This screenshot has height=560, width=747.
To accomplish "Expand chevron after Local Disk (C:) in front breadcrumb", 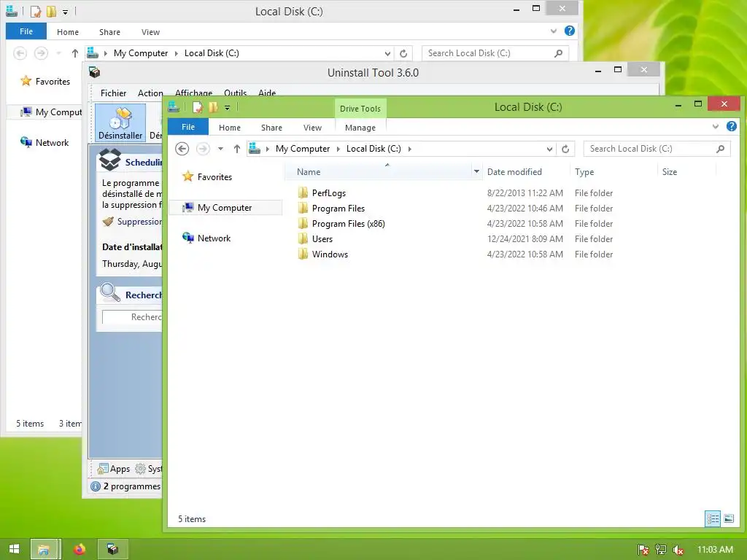I will pos(410,149).
